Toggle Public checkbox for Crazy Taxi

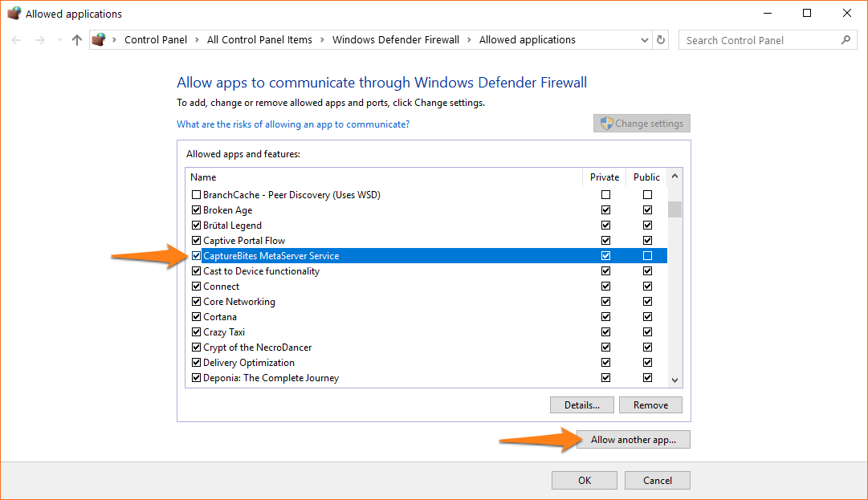(647, 331)
